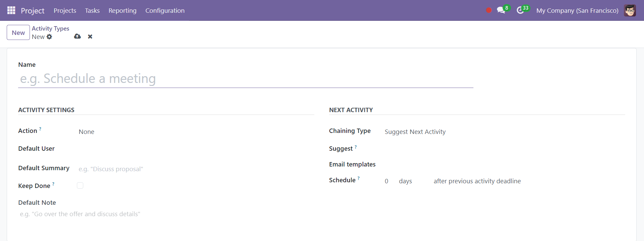Open the gear actions menu icon
This screenshot has height=241, width=644.
[x=49, y=37]
